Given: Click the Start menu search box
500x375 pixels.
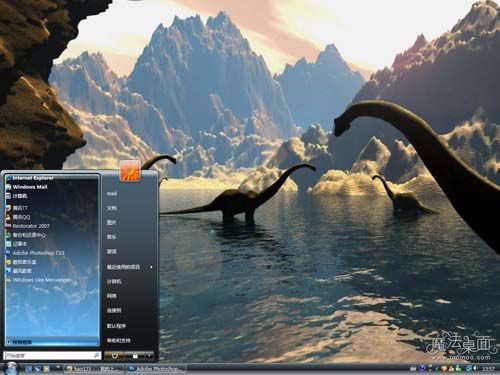Looking at the screenshot, I should [x=52, y=355].
